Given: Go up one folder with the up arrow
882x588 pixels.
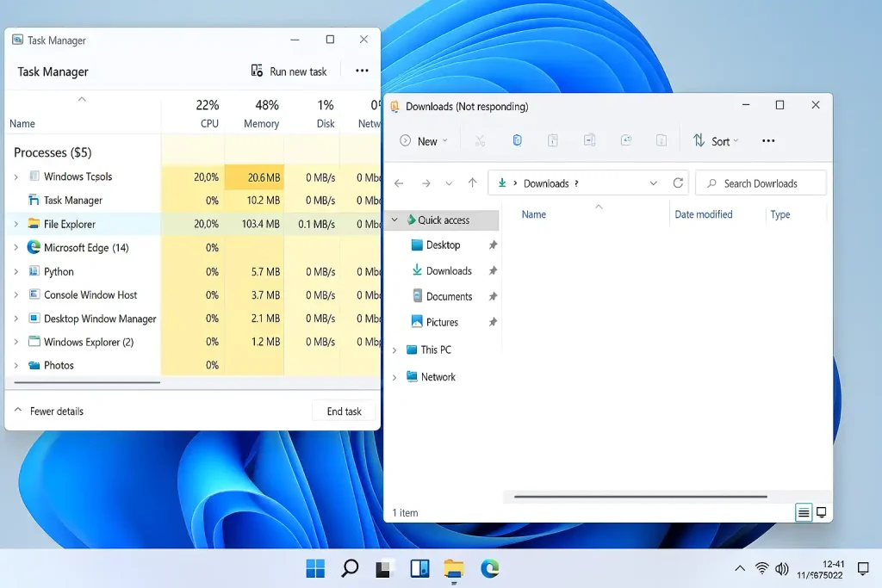Looking at the screenshot, I should (x=472, y=183).
